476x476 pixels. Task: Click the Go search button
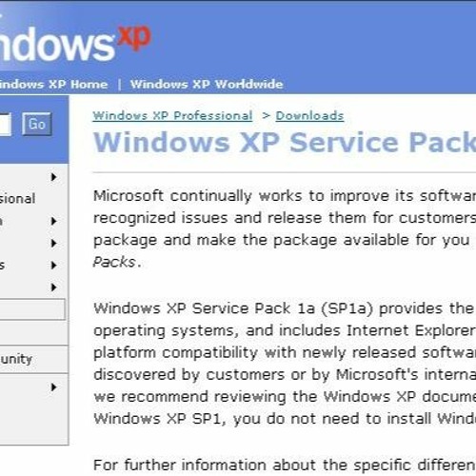click(x=37, y=124)
